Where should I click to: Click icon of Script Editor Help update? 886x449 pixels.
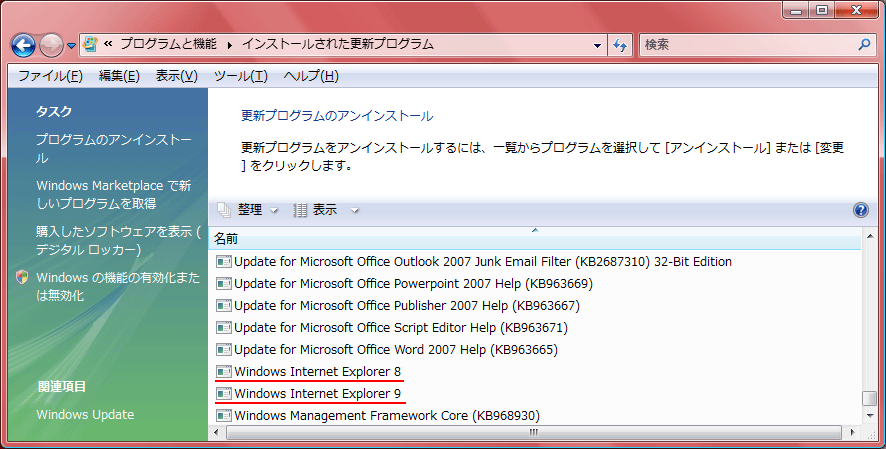click(x=224, y=328)
